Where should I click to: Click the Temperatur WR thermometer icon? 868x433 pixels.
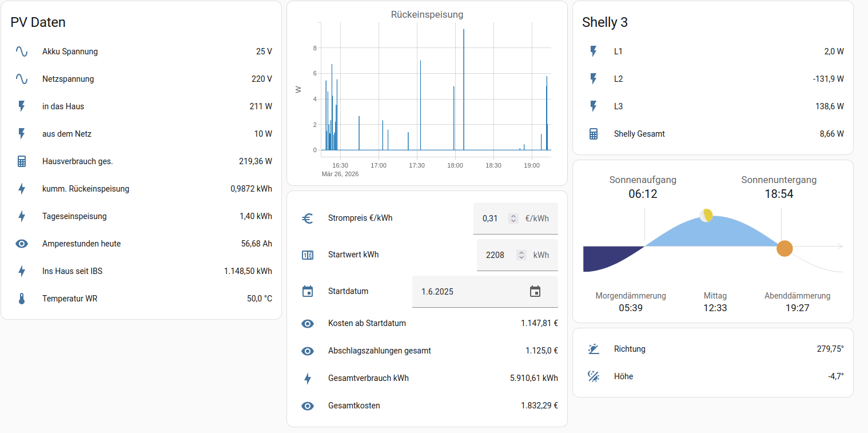22,299
